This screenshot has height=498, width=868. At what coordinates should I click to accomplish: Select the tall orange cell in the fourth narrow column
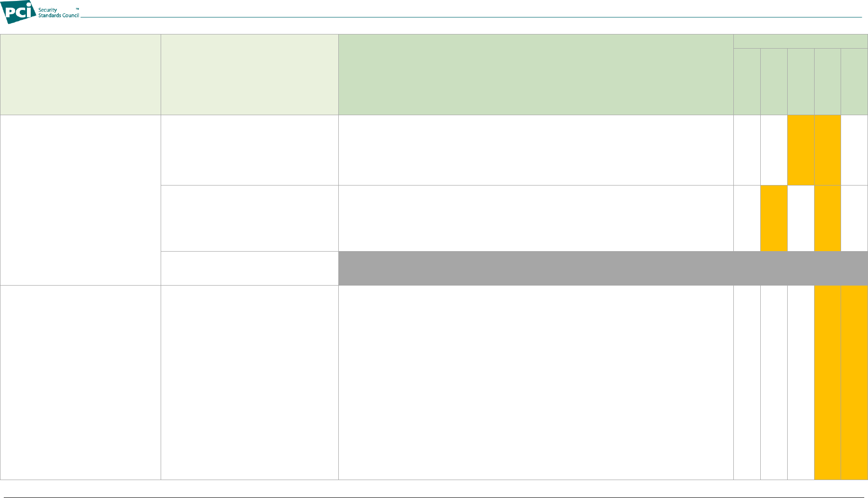[827, 383]
